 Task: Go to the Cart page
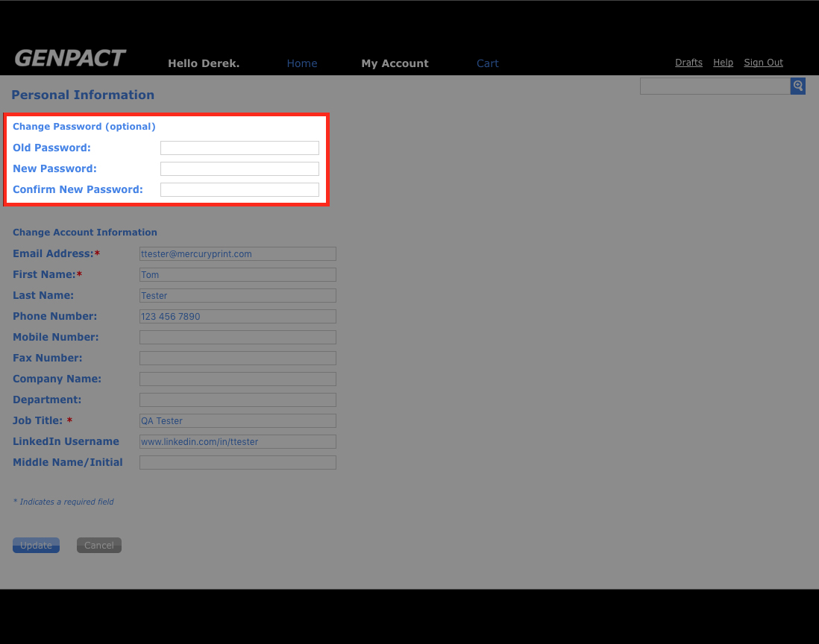tap(487, 63)
